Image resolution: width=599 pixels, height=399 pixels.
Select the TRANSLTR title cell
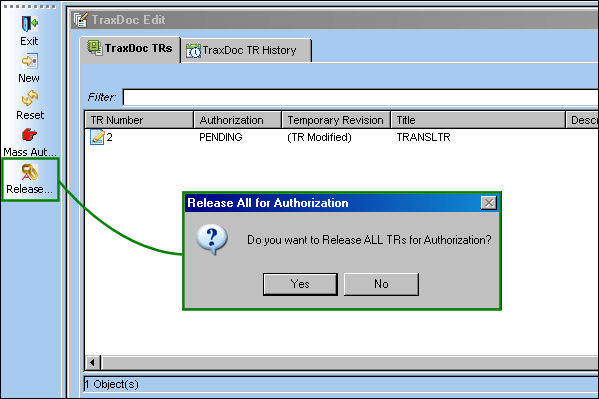423,137
